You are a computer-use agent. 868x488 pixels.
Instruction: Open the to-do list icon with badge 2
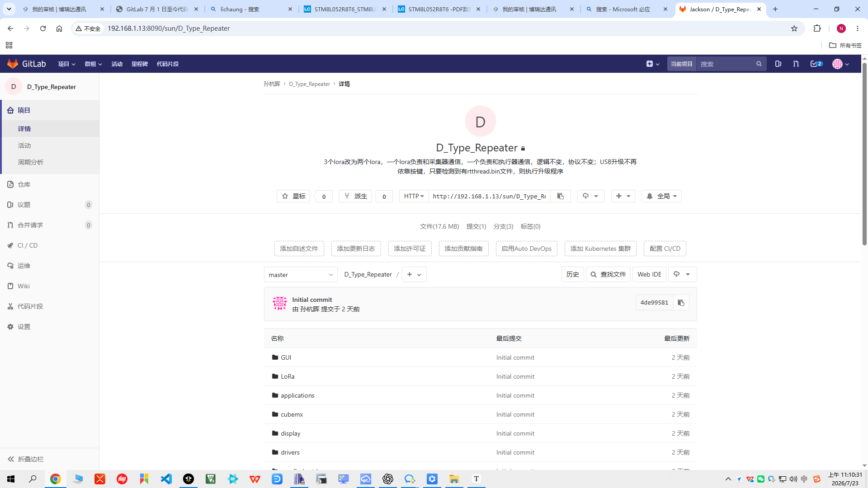(x=816, y=64)
